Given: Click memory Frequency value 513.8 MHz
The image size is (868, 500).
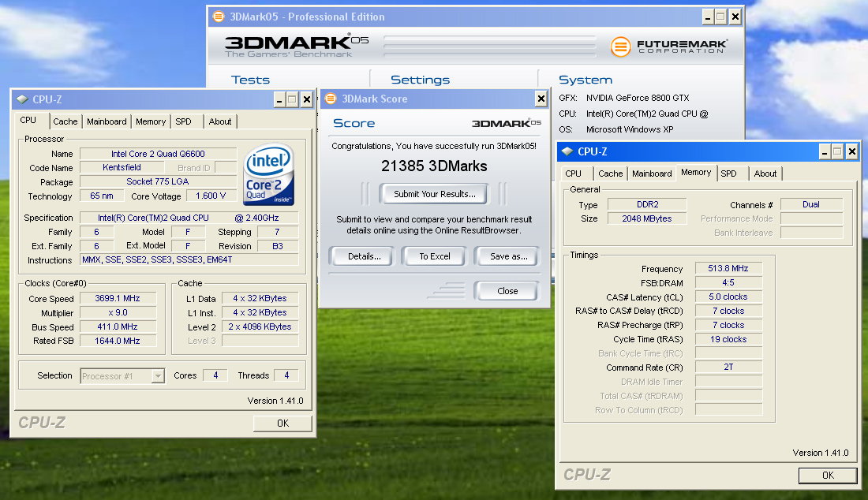Looking at the screenshot, I should (728, 268).
